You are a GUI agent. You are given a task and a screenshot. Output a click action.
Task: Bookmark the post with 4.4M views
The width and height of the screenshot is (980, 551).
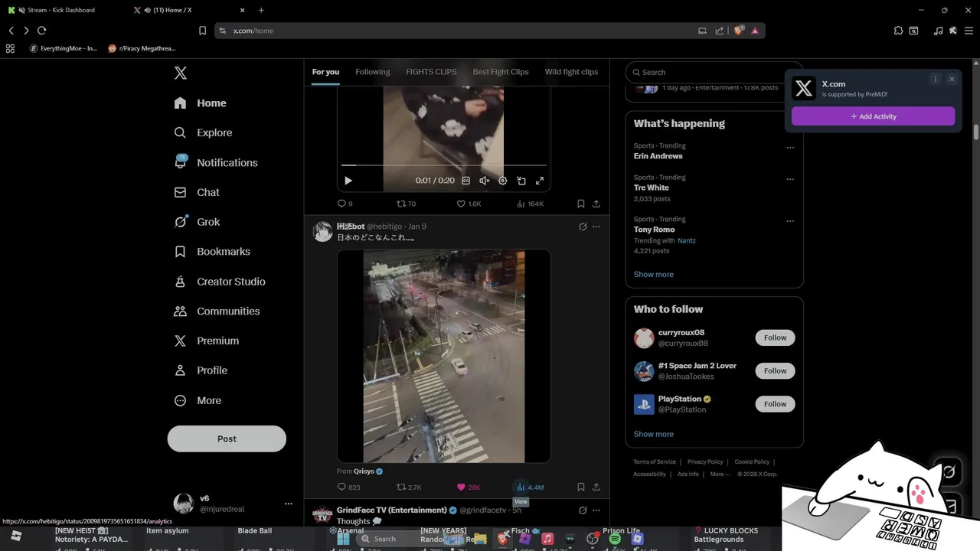click(x=580, y=487)
